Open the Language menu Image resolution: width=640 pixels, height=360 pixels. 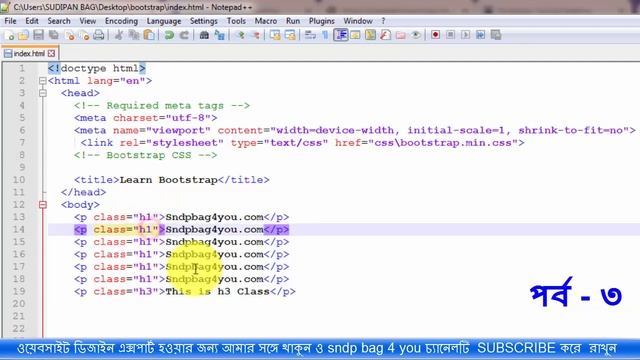tap(164, 21)
